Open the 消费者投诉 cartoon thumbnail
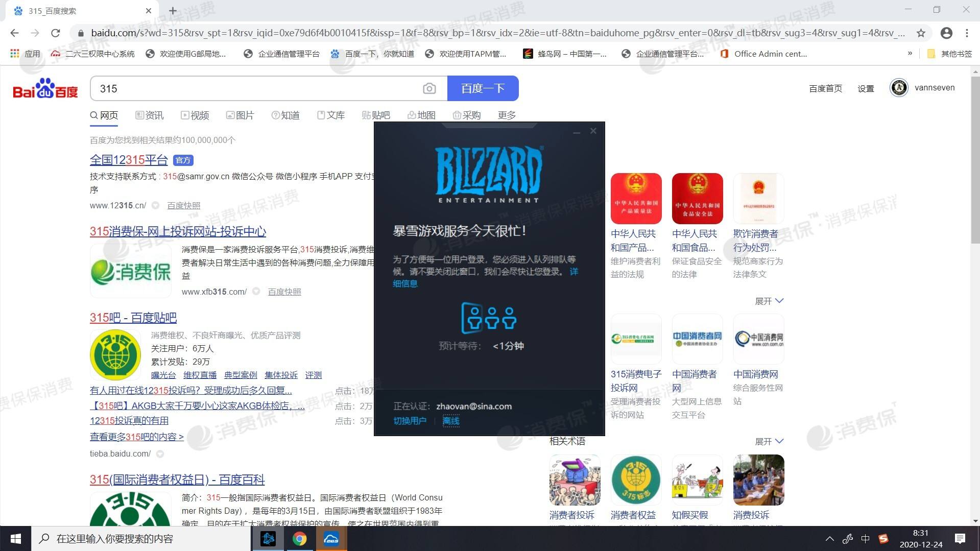This screenshot has width=980, height=551. 575,480
